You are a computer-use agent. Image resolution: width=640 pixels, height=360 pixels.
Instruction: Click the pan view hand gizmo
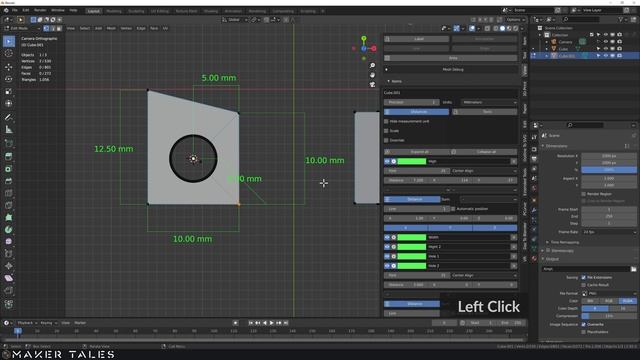(372, 75)
